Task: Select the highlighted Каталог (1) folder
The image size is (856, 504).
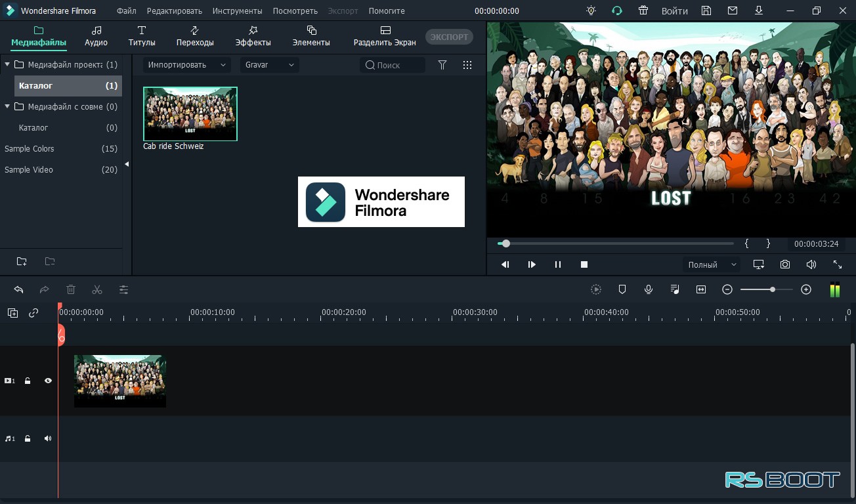Action: click(x=68, y=85)
